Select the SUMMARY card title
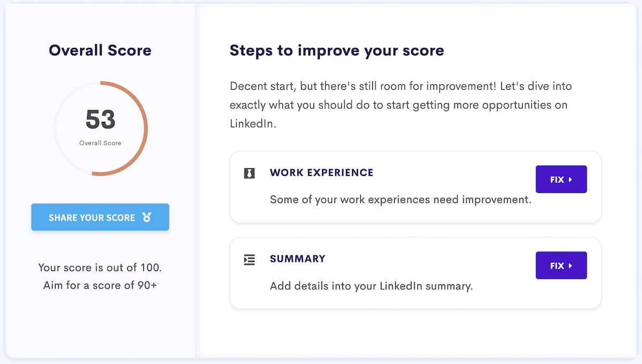Screen dimensions: 642x364 pyautogui.click(x=297, y=259)
